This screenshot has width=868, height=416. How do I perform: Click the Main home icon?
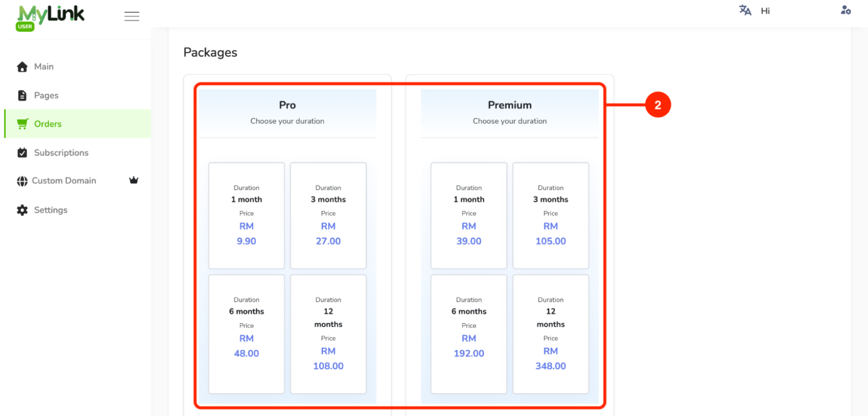point(22,67)
